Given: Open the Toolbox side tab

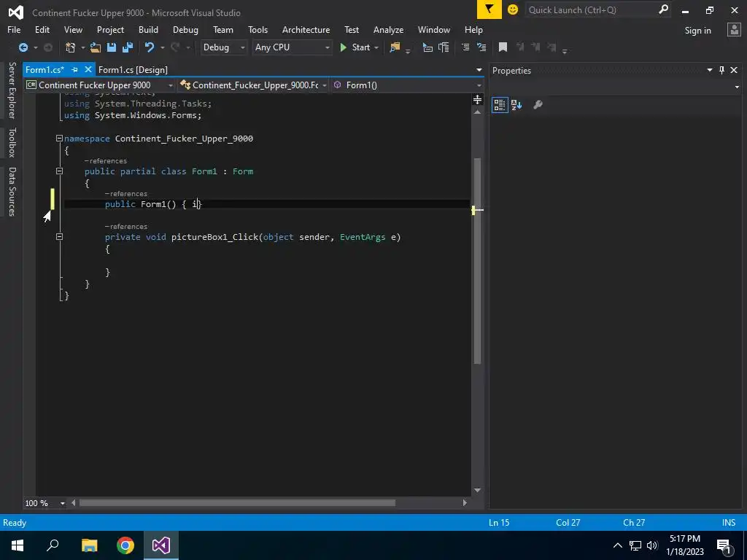Looking at the screenshot, I should point(12,142).
